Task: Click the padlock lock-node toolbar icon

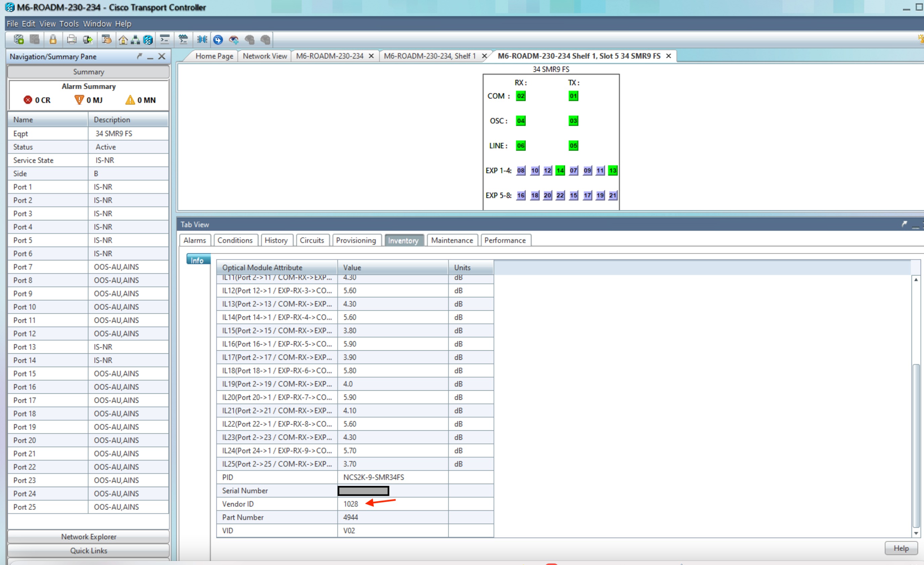Action: coord(53,39)
